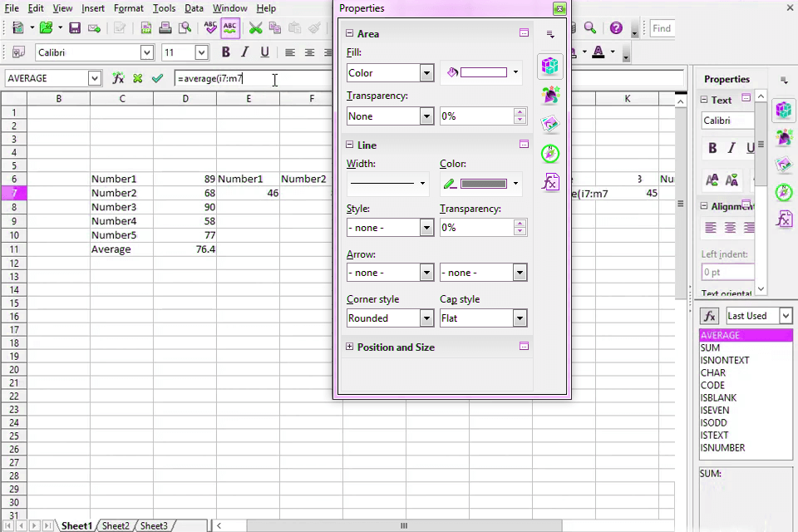
Task: Open the Function Wizard beside the Name Box
Action: click(118, 78)
